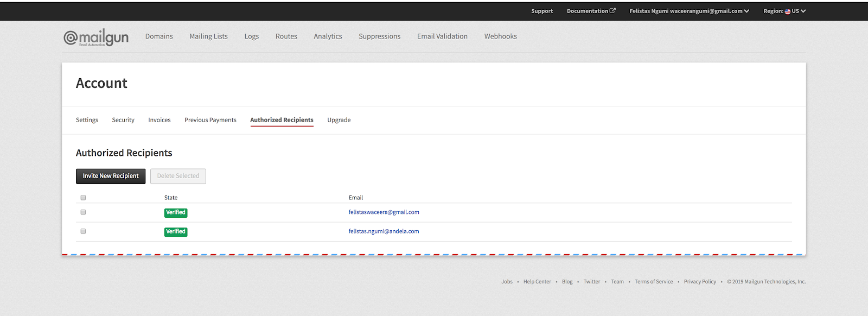The image size is (868, 316).
Task: Switch to Security tab
Action: pos(123,120)
